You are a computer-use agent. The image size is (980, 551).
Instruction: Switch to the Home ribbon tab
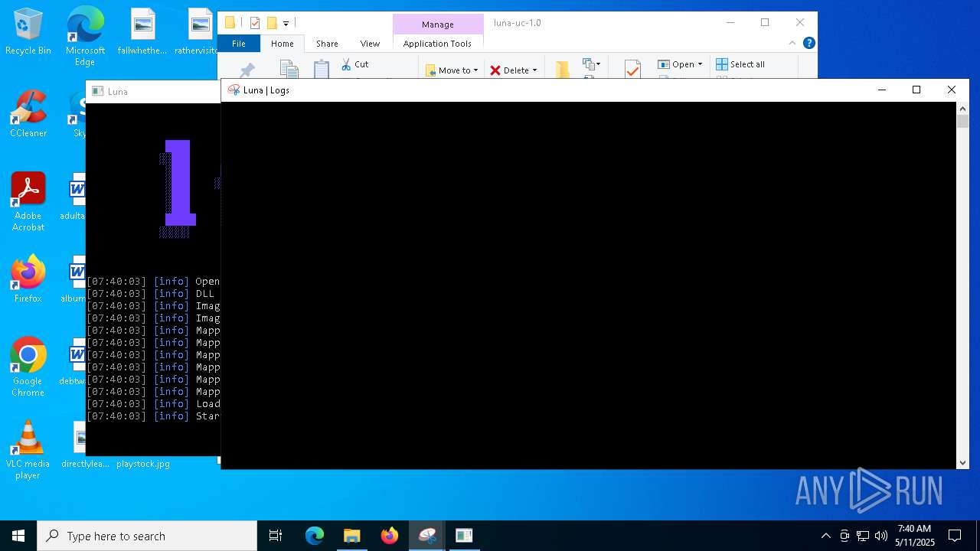pos(283,44)
